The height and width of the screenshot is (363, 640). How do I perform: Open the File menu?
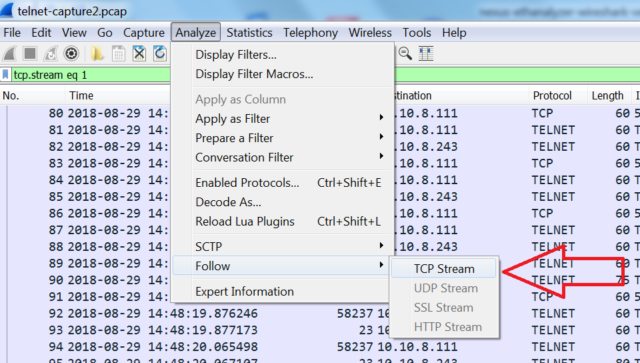click(12, 33)
